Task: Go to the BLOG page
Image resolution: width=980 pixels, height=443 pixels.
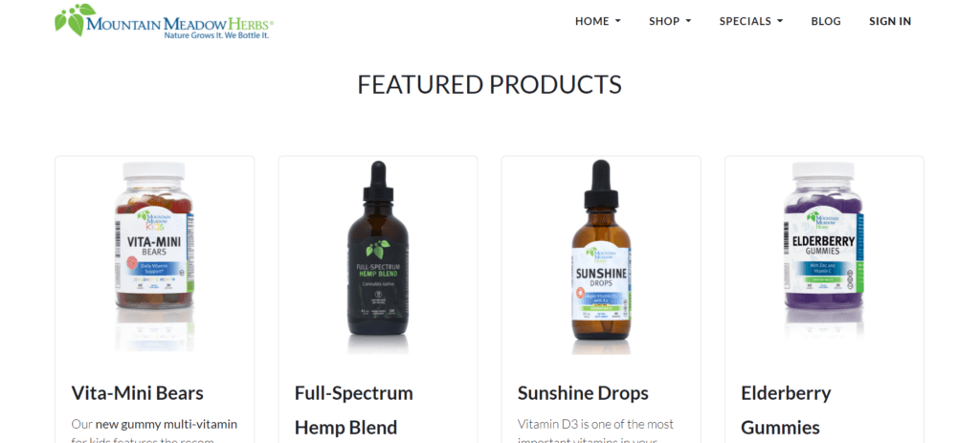Action: click(x=826, y=21)
